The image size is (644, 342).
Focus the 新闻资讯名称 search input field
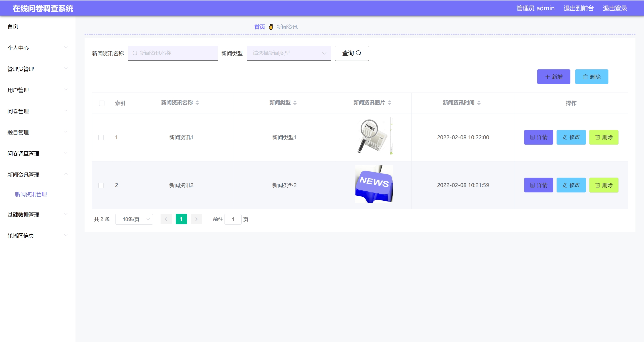173,53
